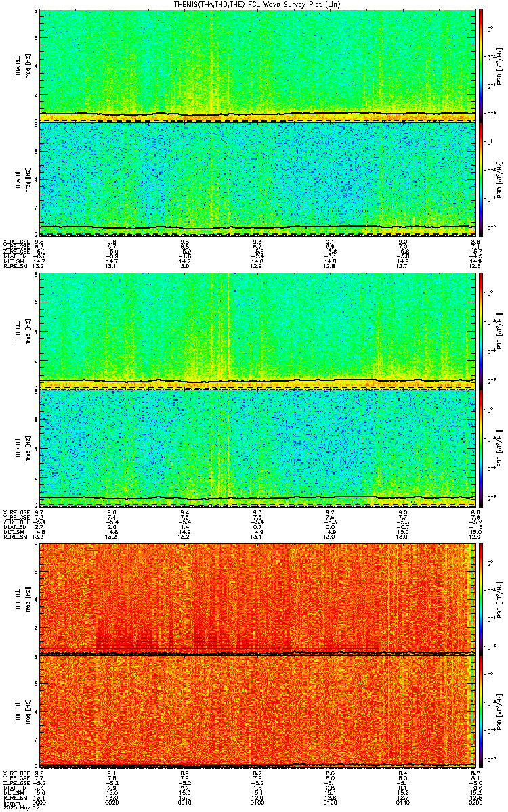Click the hhmm row label at bottom left
The width and height of the screenshot is (508, 812).
click(x=11, y=802)
